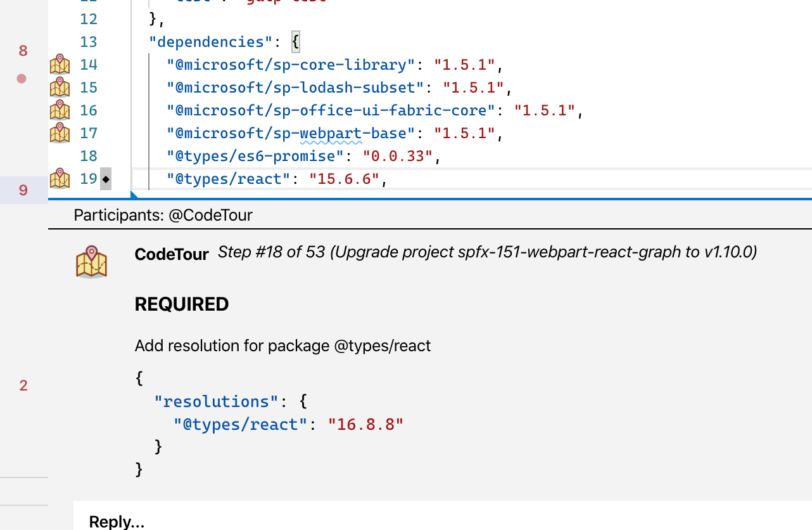Click the CodeTour map icon on line 15
Screen dimensions: 812x530
pyautogui.click(x=60, y=87)
